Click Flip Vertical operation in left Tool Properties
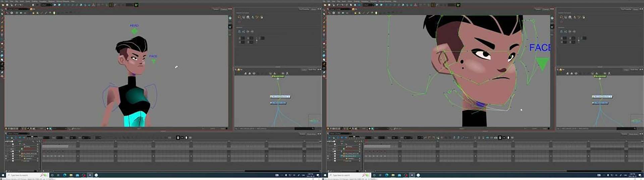This screenshot has width=644, height=180. pos(244,31)
